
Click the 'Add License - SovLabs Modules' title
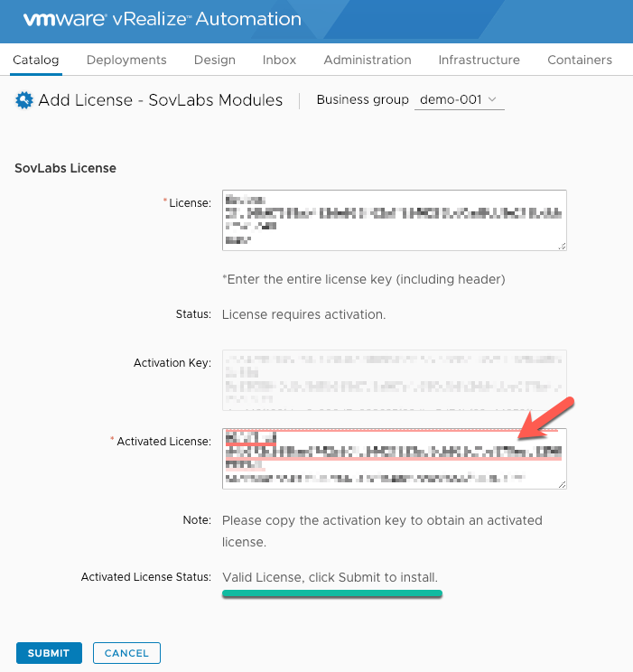tap(161, 100)
